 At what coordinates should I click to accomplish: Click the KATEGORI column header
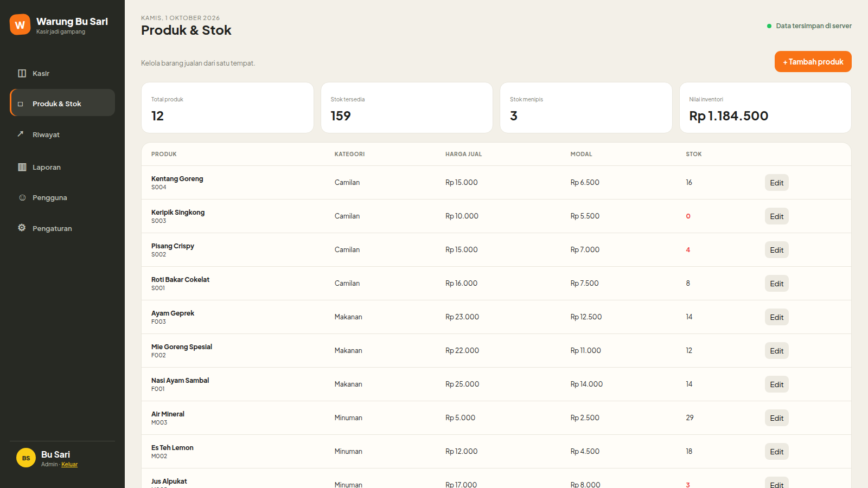click(349, 154)
